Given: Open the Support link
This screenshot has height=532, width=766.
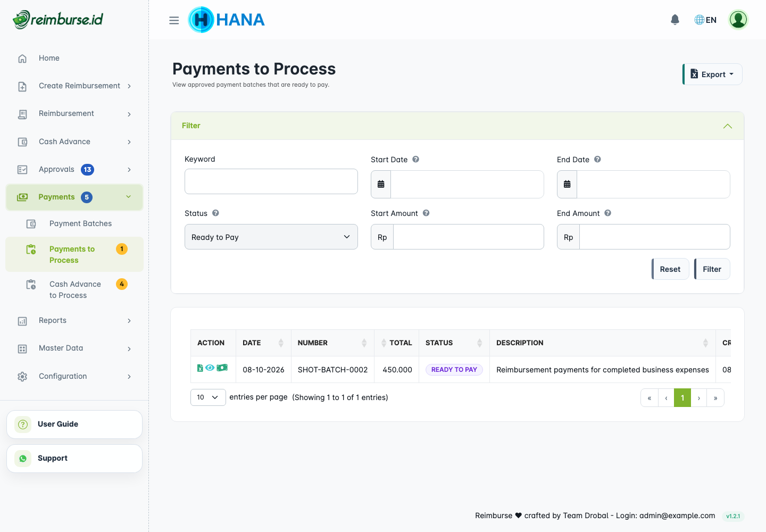Looking at the screenshot, I should (x=74, y=458).
